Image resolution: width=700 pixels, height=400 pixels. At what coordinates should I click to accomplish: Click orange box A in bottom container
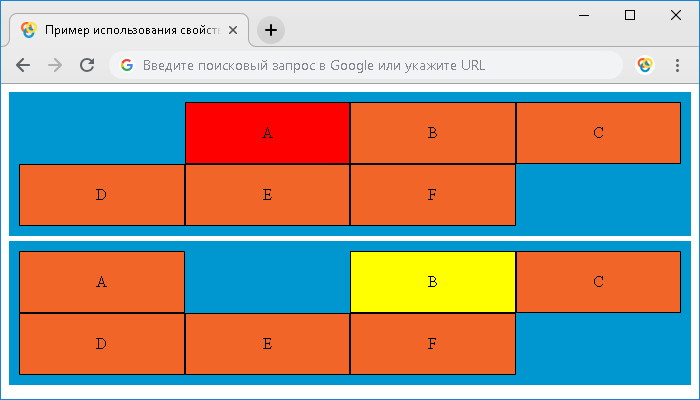(101, 281)
